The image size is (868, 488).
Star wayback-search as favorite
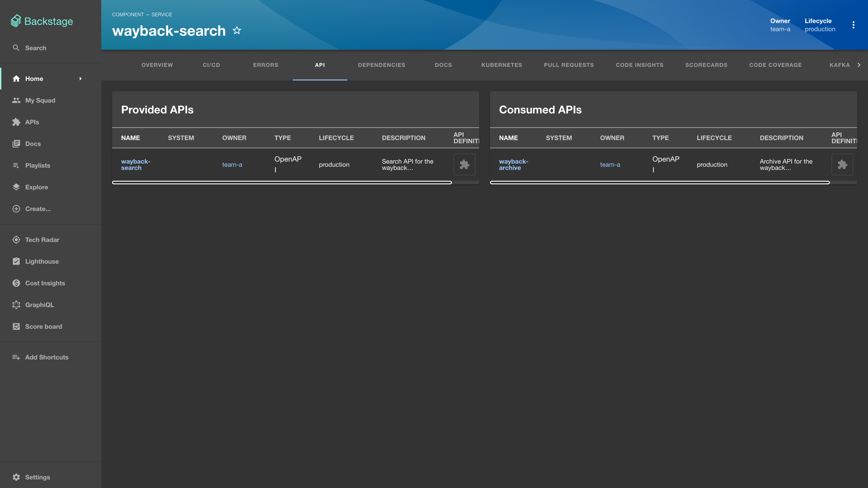click(237, 31)
